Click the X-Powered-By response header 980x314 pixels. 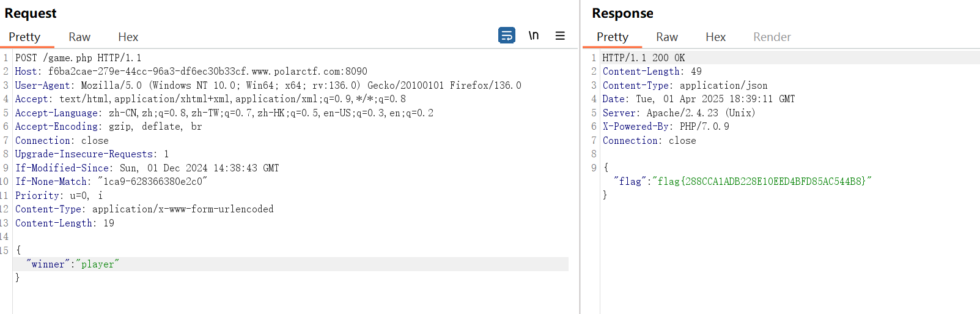[x=666, y=127]
